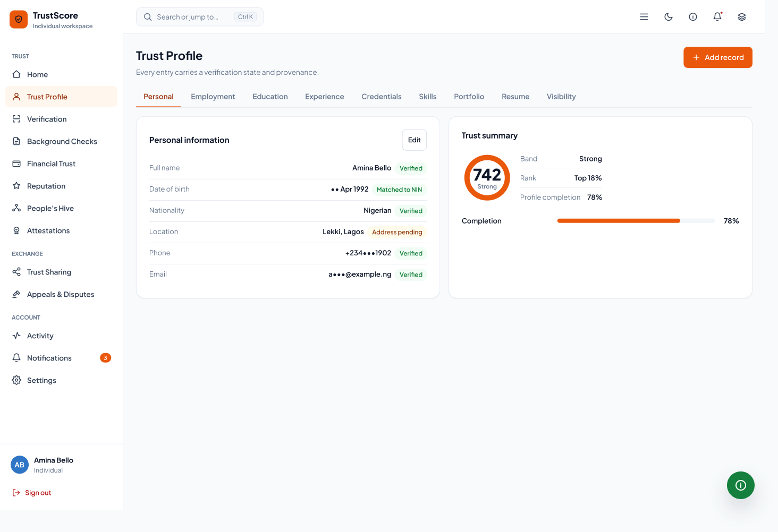778x532 pixels.
Task: Toggle dark mode with the moon icon
Action: pyautogui.click(x=669, y=17)
